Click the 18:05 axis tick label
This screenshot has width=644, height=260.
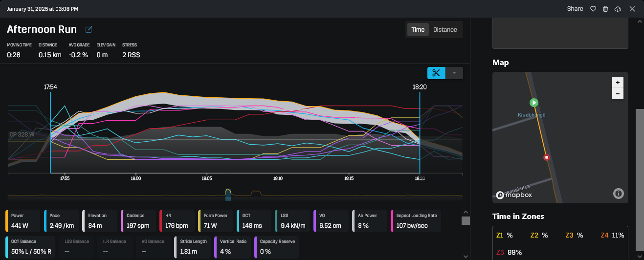[x=207, y=179]
